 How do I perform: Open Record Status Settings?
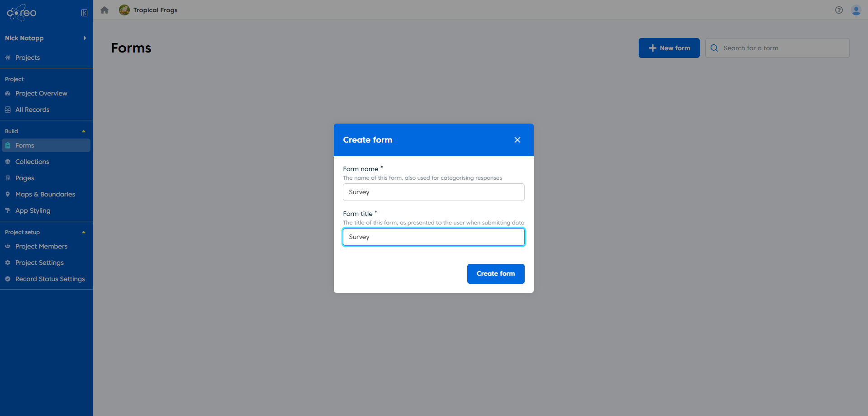(x=46, y=279)
